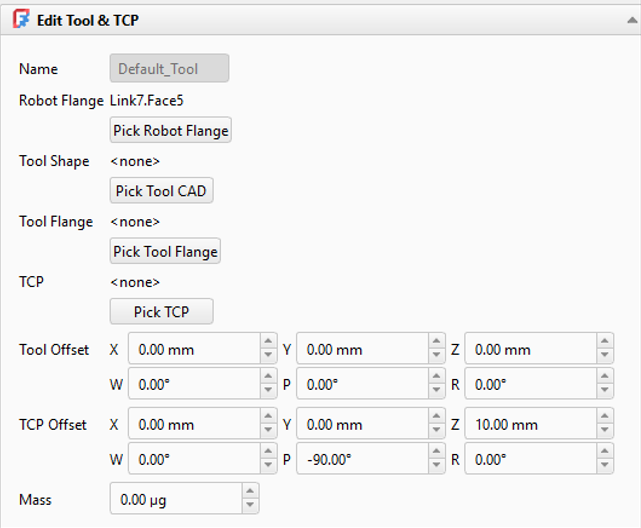Image resolution: width=641 pixels, height=528 pixels.
Task: Click the Edit Tool & TCP title text
Action: [x=88, y=20]
